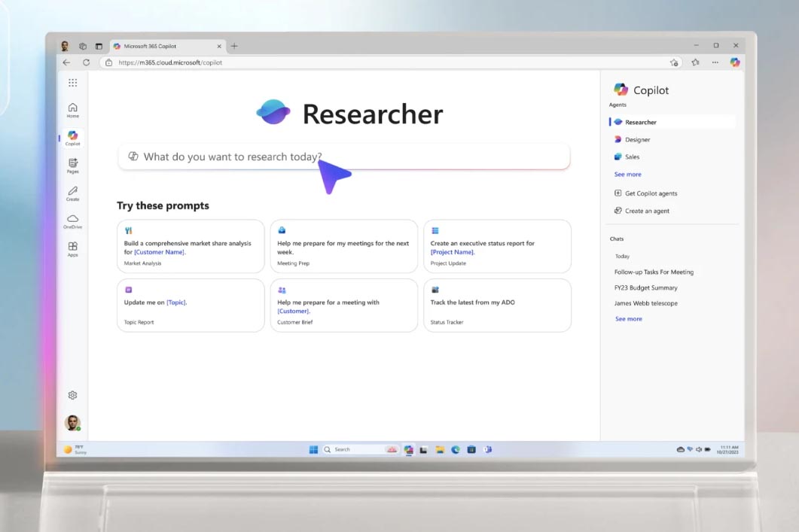Open OneDrive from the left sidebar
This screenshot has width=799, height=532.
pos(72,220)
